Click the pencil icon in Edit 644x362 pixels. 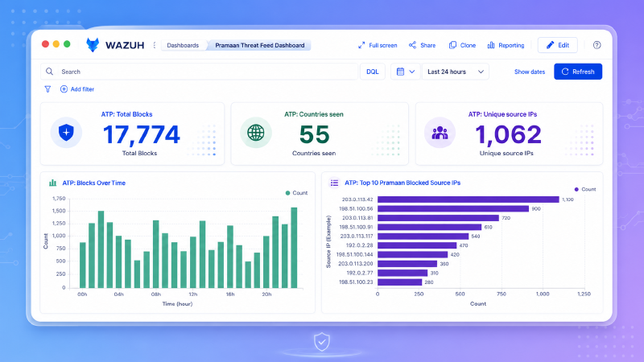coord(550,45)
